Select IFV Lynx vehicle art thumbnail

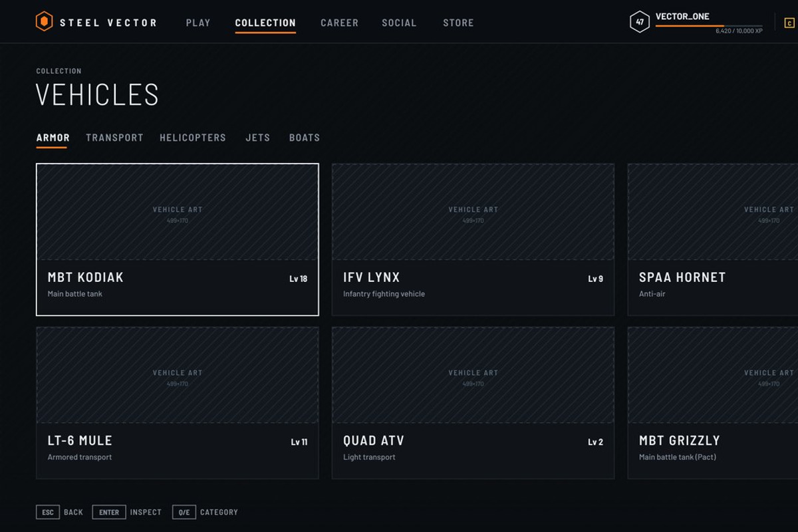pos(473,212)
